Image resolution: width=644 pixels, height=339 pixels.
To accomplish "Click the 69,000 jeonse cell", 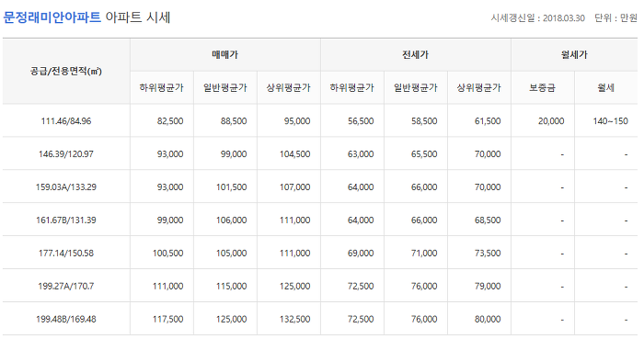I will [x=361, y=253].
